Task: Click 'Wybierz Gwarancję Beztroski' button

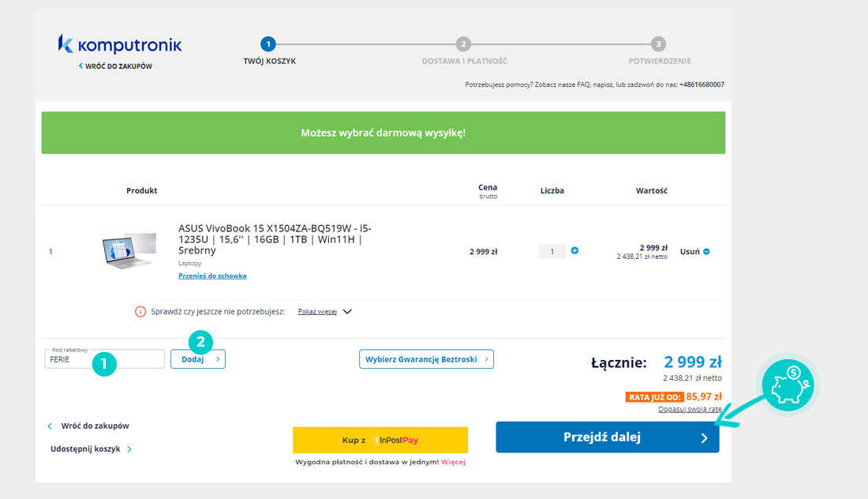Action: (x=426, y=359)
